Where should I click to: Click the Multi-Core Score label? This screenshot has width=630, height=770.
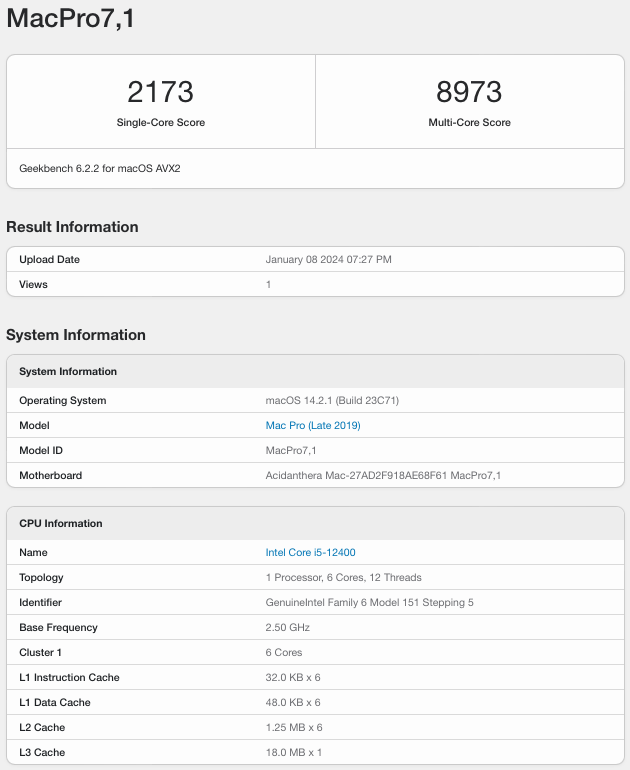coord(469,122)
